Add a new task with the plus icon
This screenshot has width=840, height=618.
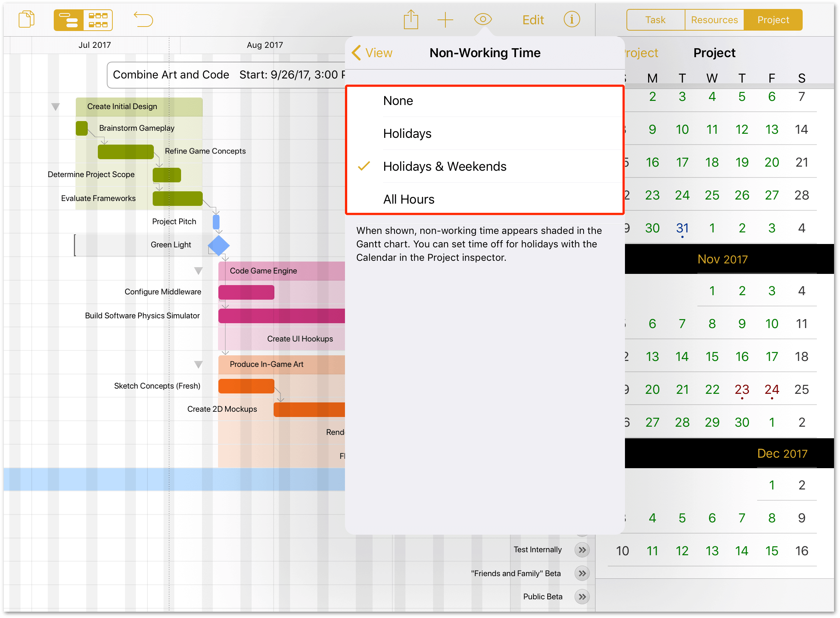tap(446, 19)
